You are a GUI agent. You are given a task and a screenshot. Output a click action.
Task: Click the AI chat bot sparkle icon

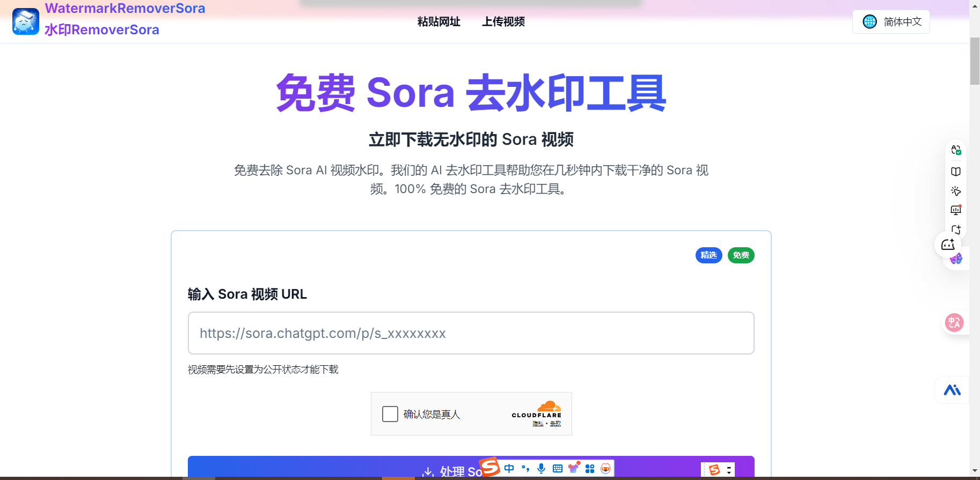pyautogui.click(x=948, y=245)
